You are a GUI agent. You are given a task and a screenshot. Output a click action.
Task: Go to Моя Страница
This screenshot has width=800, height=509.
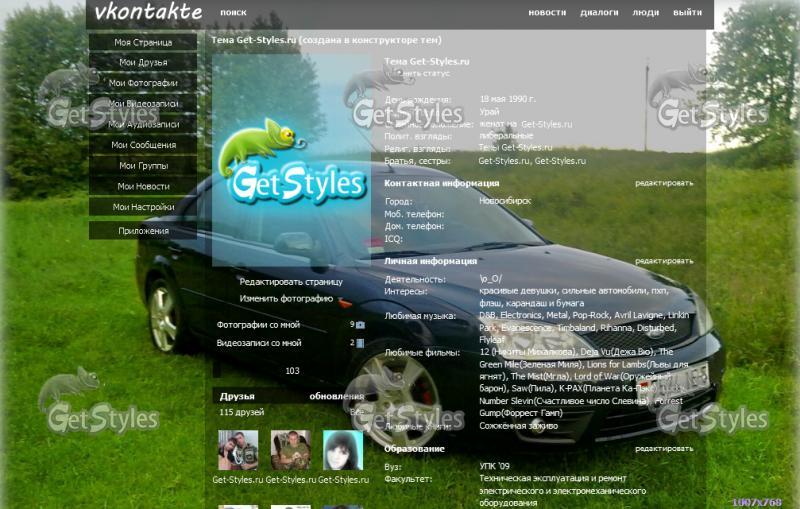pos(143,42)
